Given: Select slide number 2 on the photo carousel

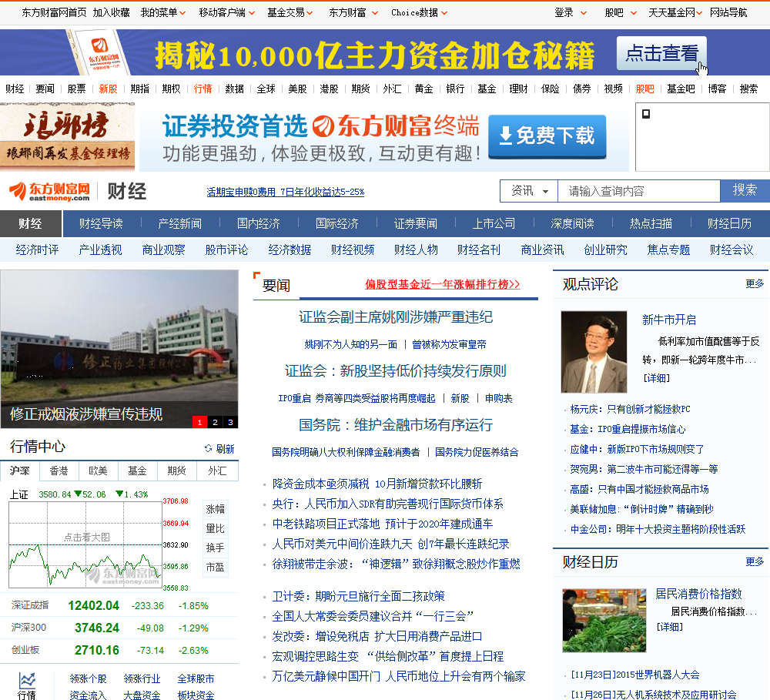Looking at the screenshot, I should [x=215, y=422].
